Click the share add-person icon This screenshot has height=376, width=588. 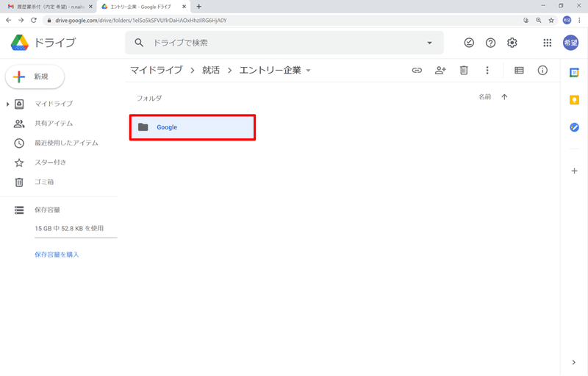click(440, 70)
